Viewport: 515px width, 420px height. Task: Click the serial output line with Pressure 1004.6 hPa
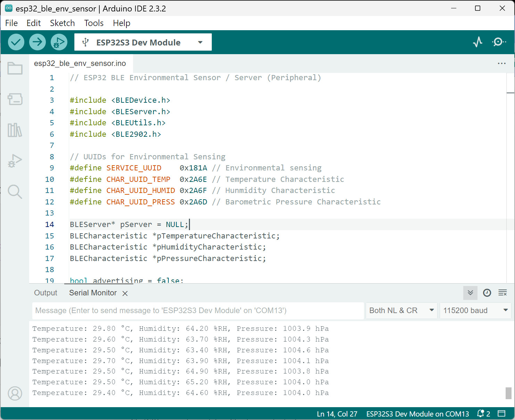pos(181,350)
